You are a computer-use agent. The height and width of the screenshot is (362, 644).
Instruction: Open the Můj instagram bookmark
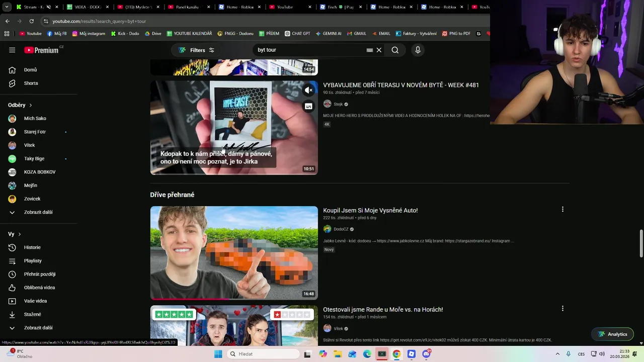point(89,34)
